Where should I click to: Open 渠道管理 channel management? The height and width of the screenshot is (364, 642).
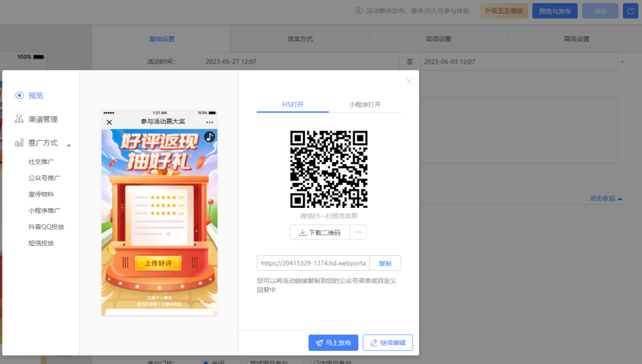coord(36,119)
